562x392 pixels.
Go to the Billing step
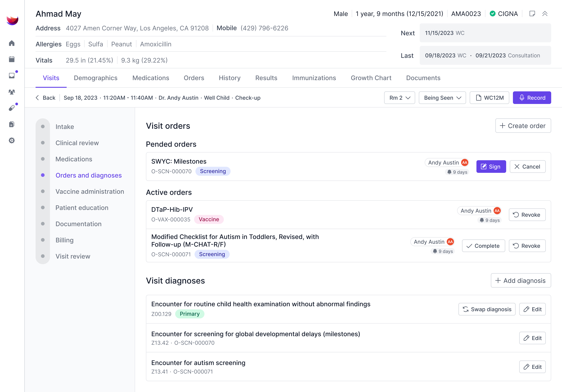click(x=64, y=240)
